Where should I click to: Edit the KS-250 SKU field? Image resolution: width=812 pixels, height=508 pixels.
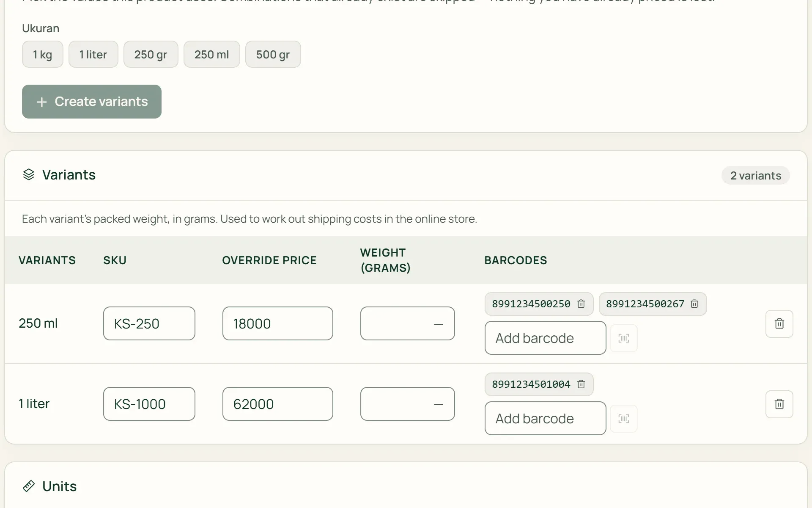149,323
